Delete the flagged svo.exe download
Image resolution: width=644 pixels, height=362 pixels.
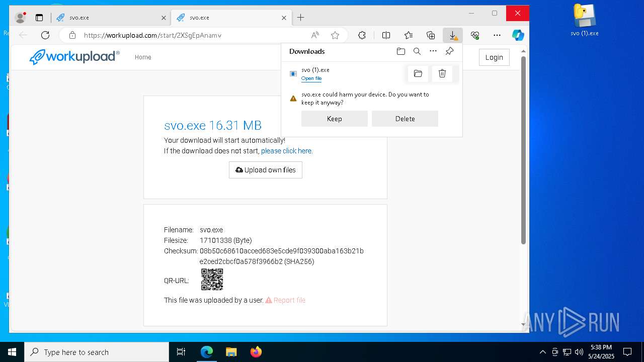(405, 119)
